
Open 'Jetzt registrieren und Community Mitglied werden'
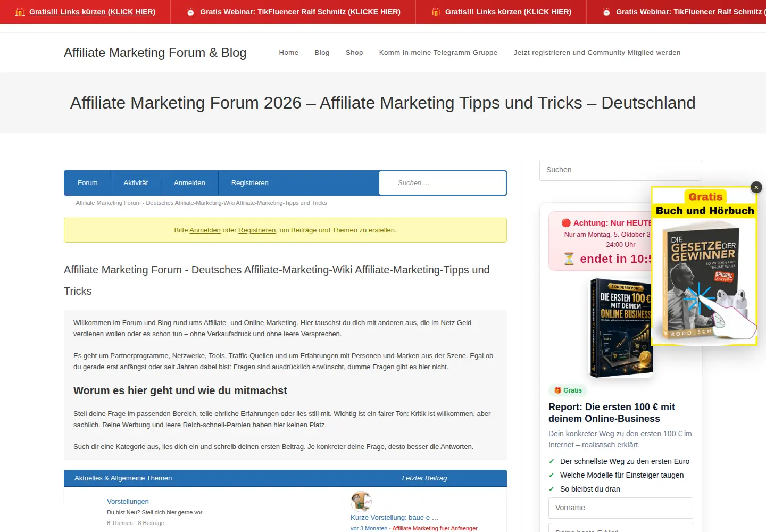pos(597,53)
